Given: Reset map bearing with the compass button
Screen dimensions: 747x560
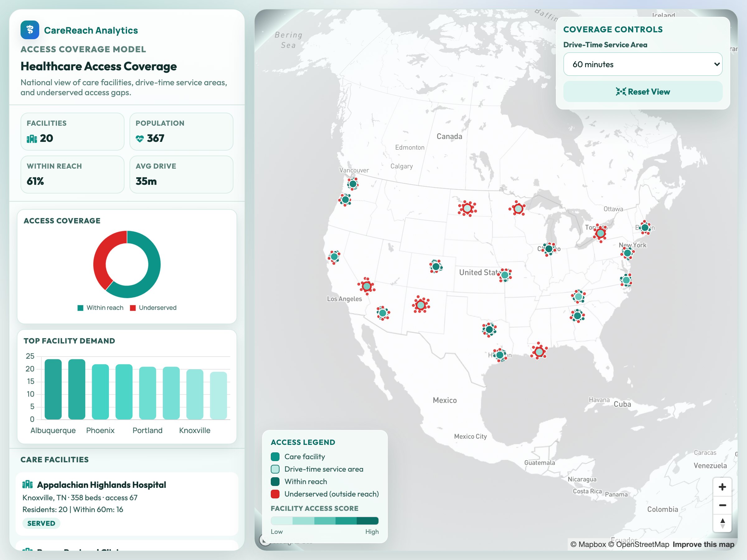Looking at the screenshot, I should [722, 523].
